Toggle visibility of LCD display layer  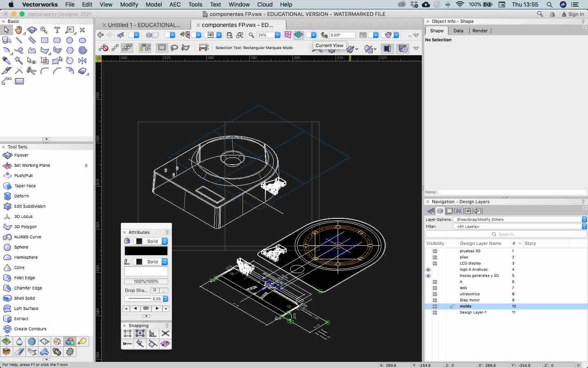[x=435, y=263]
